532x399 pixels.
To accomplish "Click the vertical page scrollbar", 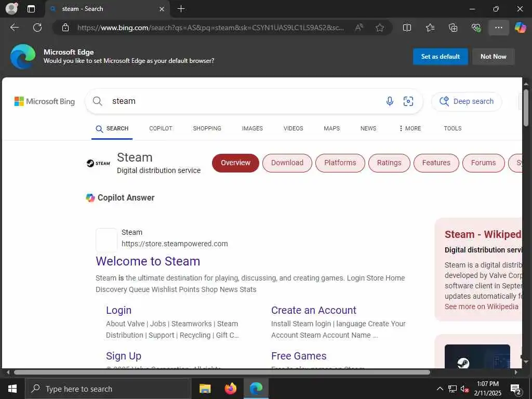I will (526, 107).
